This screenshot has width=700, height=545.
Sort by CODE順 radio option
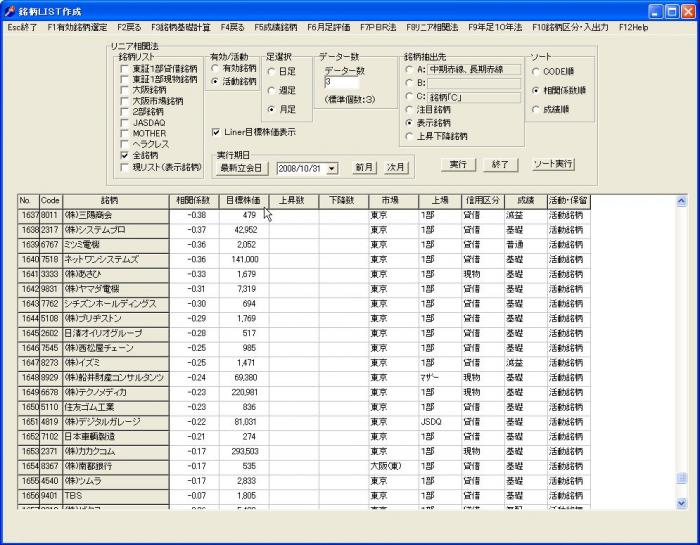coord(536,71)
